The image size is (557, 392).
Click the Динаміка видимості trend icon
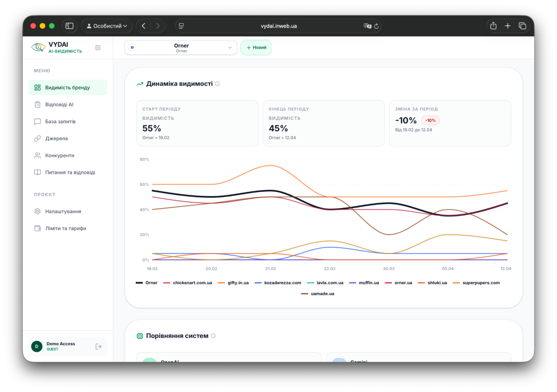pos(140,84)
